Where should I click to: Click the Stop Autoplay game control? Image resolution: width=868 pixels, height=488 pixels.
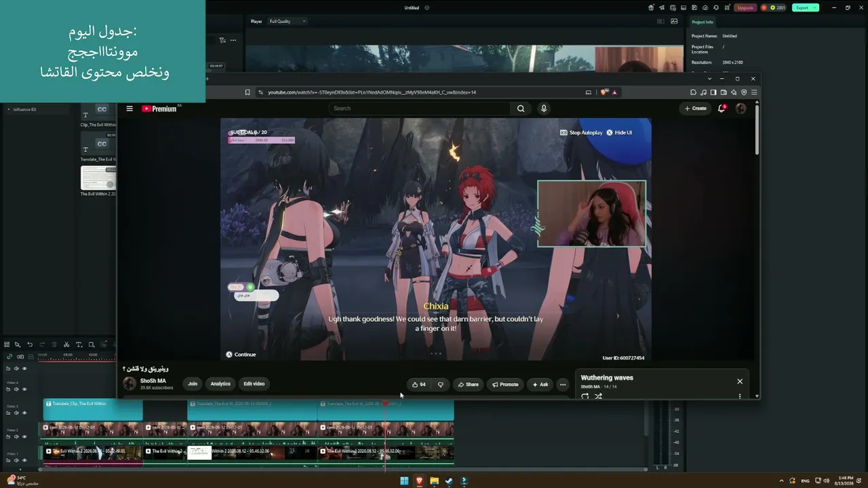(582, 133)
